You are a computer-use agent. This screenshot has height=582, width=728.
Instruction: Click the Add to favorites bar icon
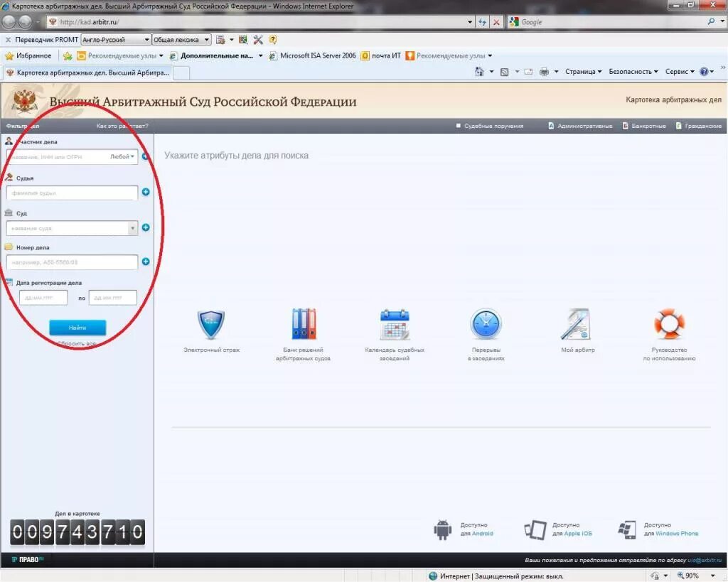pos(68,56)
